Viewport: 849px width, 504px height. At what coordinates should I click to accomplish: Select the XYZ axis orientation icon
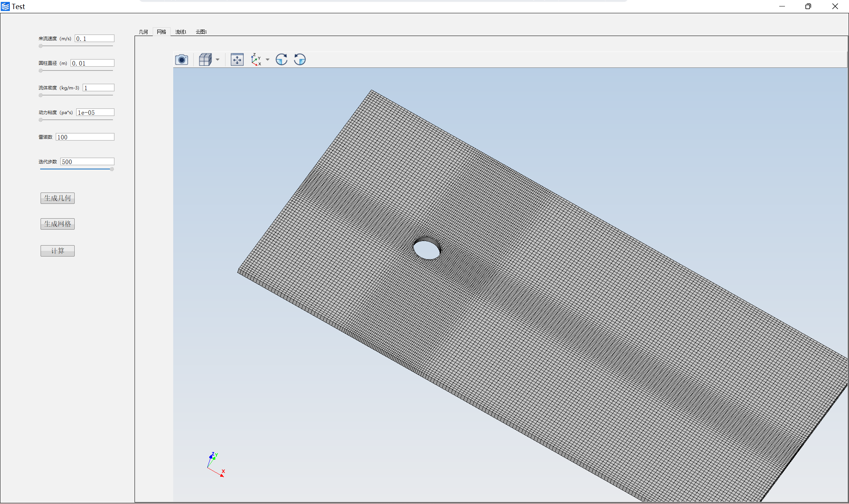pos(256,59)
